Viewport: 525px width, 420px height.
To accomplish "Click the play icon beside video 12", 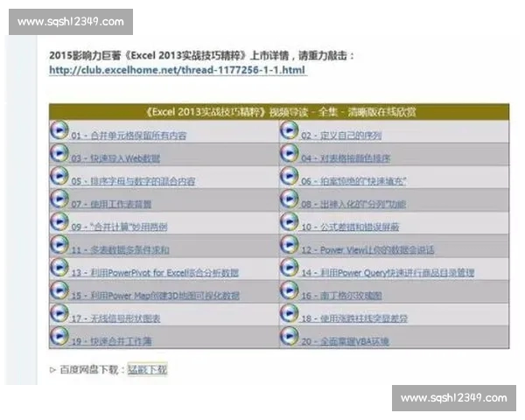I will (289, 244).
